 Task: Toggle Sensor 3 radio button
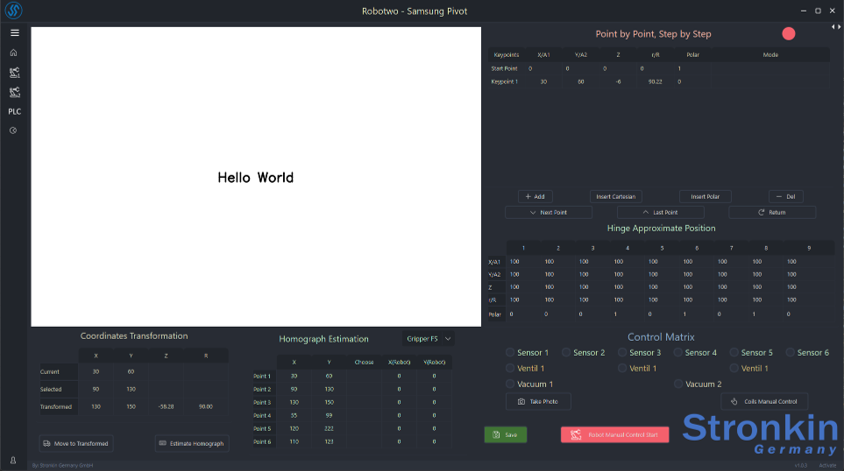pos(622,353)
